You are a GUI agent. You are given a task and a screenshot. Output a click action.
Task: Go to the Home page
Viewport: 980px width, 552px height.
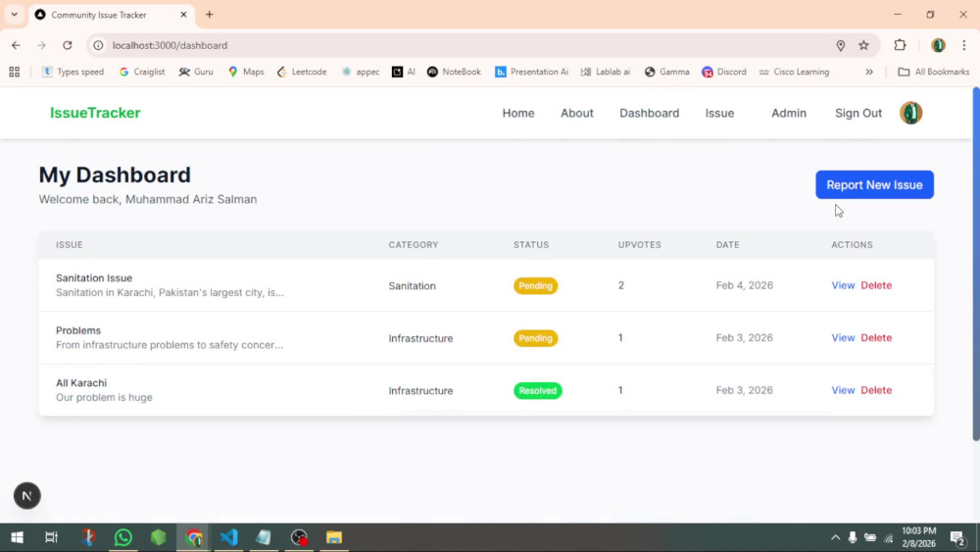(x=518, y=113)
